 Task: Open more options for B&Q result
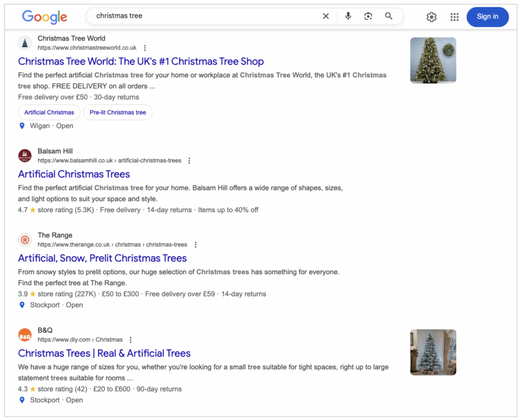[x=131, y=340]
